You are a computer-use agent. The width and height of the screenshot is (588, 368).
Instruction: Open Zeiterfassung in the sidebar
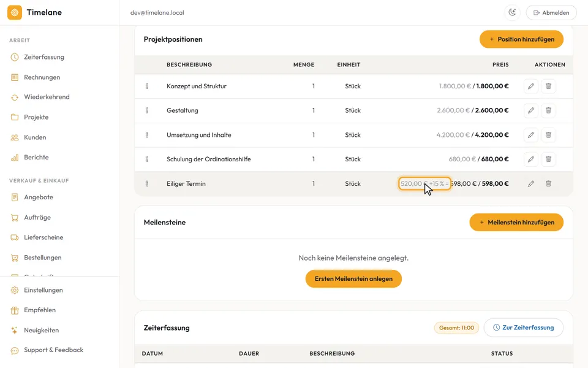point(44,57)
